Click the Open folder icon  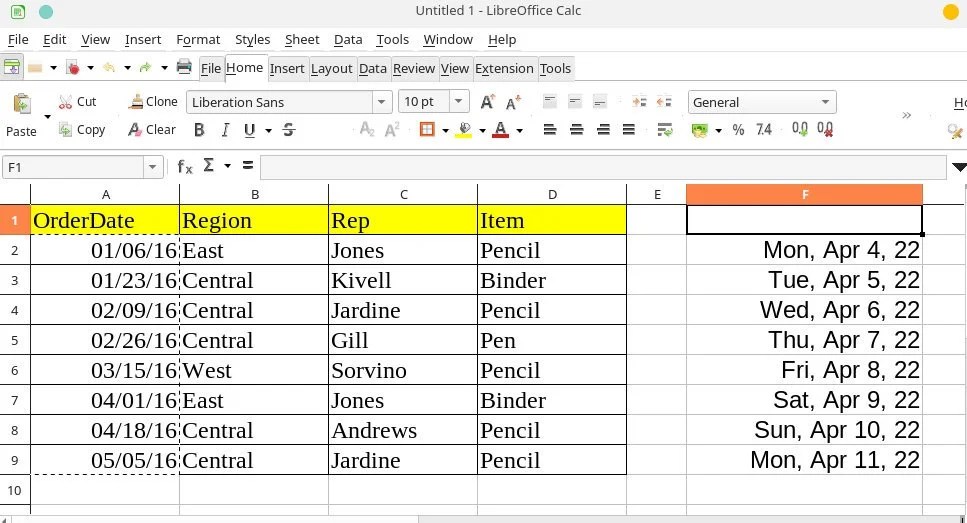coord(35,68)
